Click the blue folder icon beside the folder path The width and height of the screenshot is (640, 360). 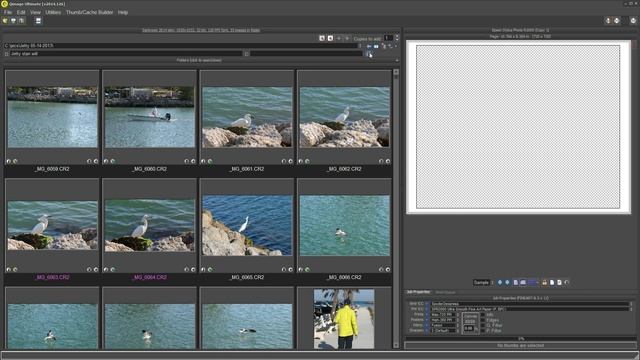(376, 47)
